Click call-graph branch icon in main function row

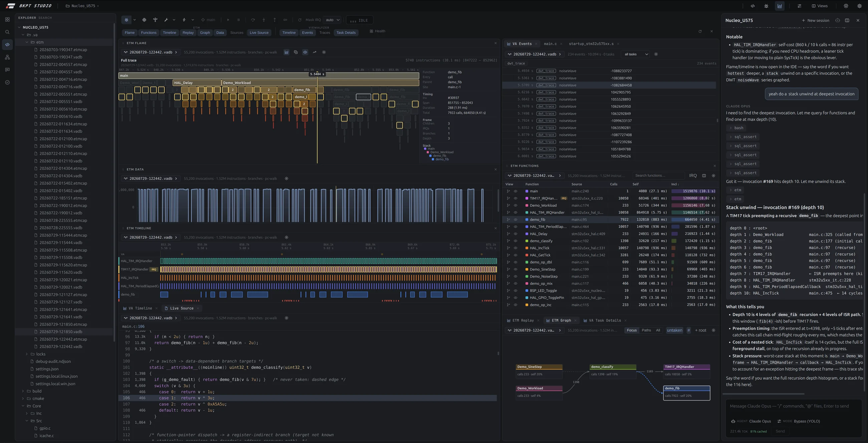click(508, 191)
